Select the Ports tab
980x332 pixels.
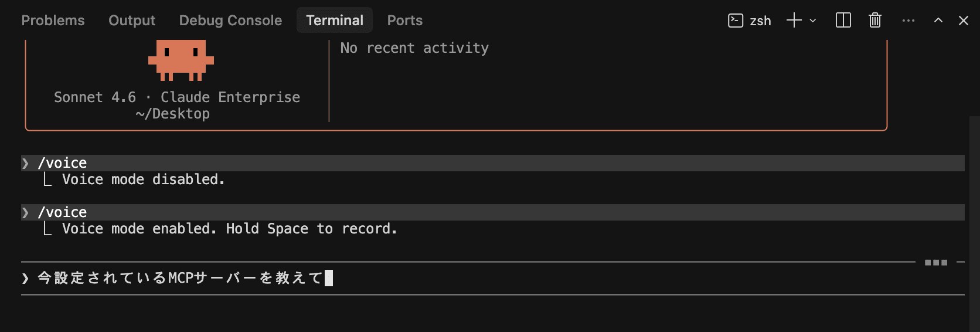(404, 21)
